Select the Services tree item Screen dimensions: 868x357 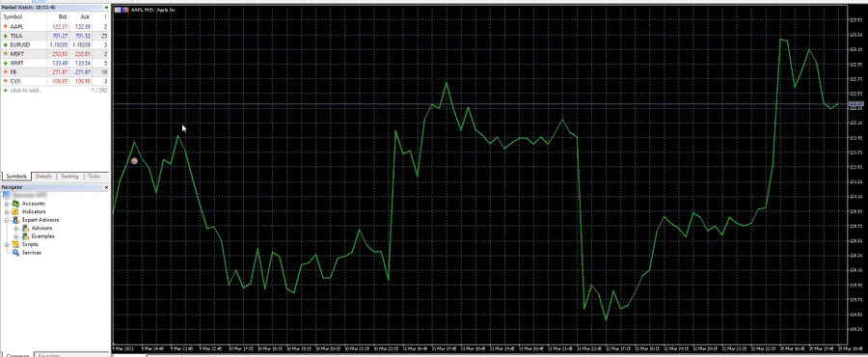[32, 253]
